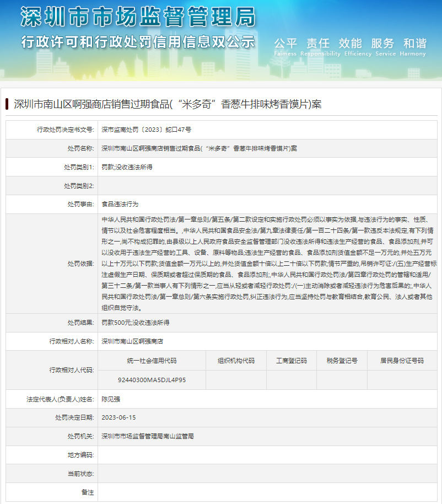The image size is (442, 504).
Task: Click the 当前状态 label
Action: click(x=80, y=474)
